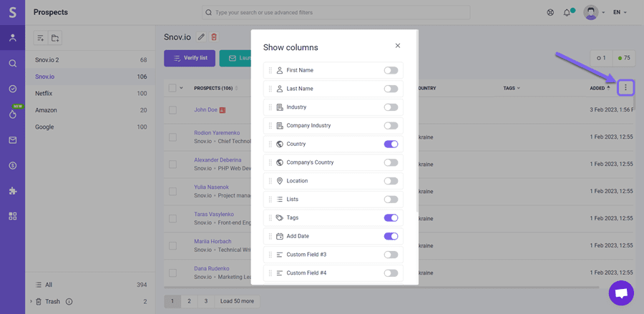644x314 pixels.
Task: Click Load 50 more button
Action: pyautogui.click(x=237, y=301)
